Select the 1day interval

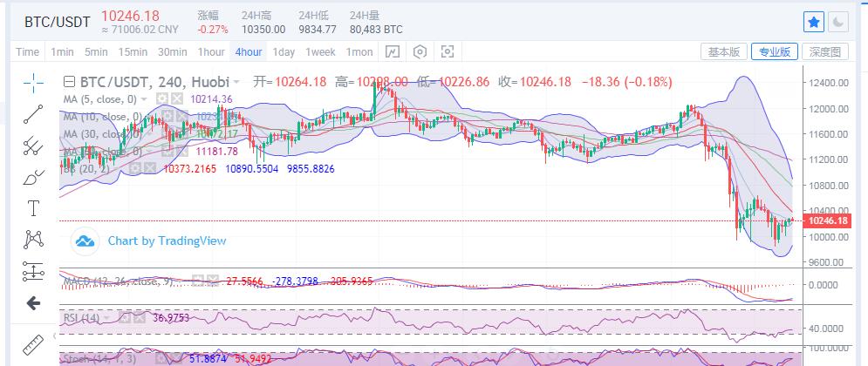click(x=284, y=52)
